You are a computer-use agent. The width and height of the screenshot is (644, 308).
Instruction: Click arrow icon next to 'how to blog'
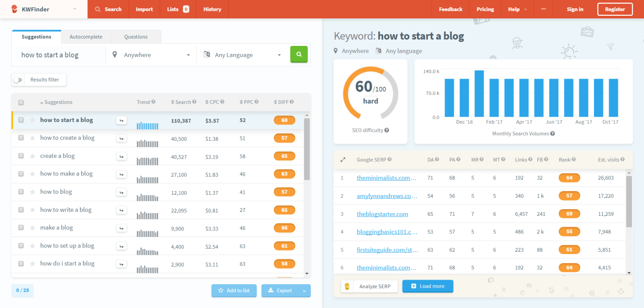coord(121,192)
